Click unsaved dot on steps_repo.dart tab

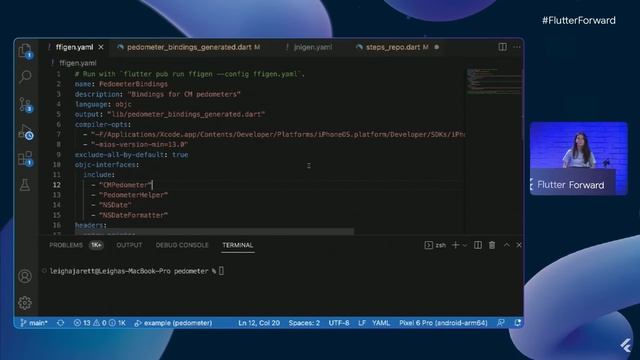[437, 47]
